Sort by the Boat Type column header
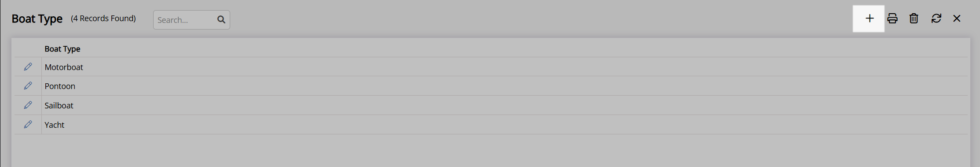 pos(62,49)
